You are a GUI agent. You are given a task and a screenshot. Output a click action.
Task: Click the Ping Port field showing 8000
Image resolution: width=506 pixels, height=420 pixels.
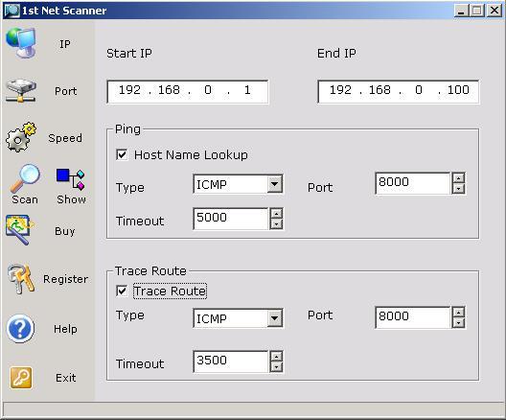coord(413,183)
